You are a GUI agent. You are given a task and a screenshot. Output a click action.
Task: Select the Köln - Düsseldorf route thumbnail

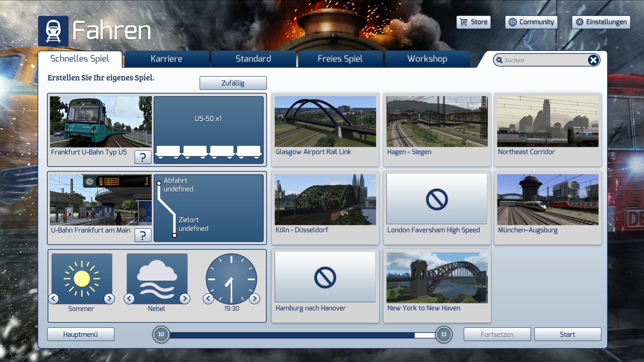tap(325, 200)
